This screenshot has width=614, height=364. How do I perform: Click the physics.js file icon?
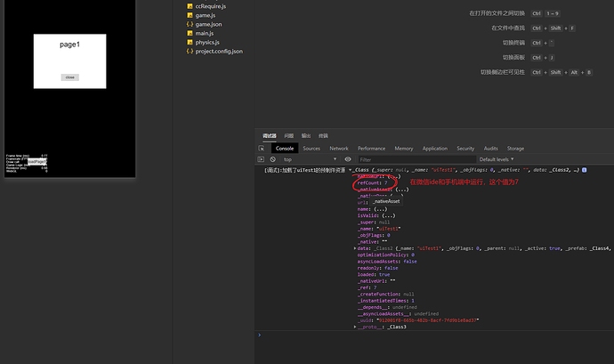[x=190, y=43]
